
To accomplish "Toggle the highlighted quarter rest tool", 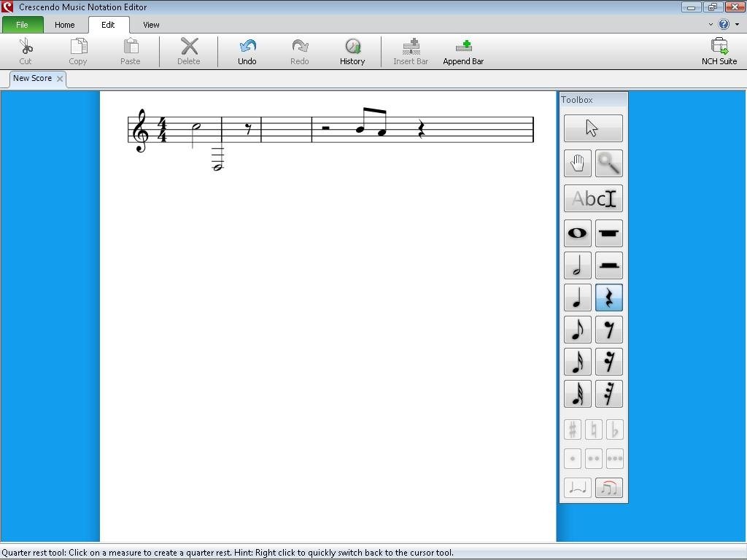I will pyautogui.click(x=609, y=297).
